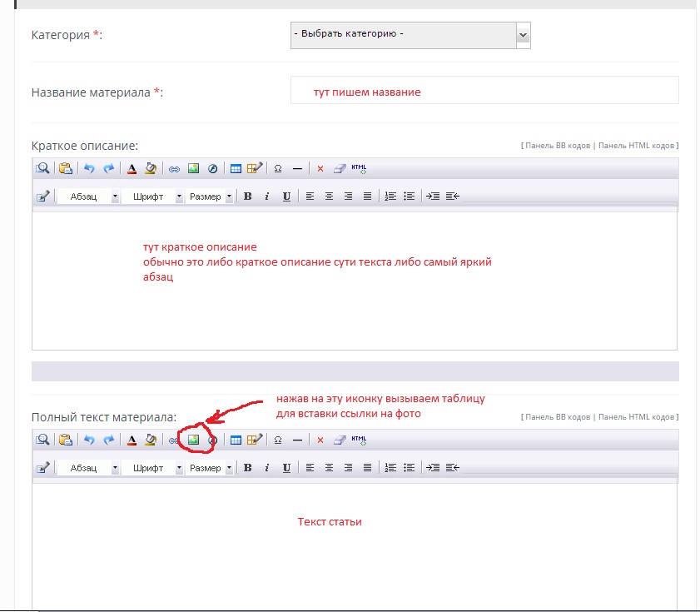Open Панель HTML кодов link above short description
700x612 pixels.
[x=636, y=146]
